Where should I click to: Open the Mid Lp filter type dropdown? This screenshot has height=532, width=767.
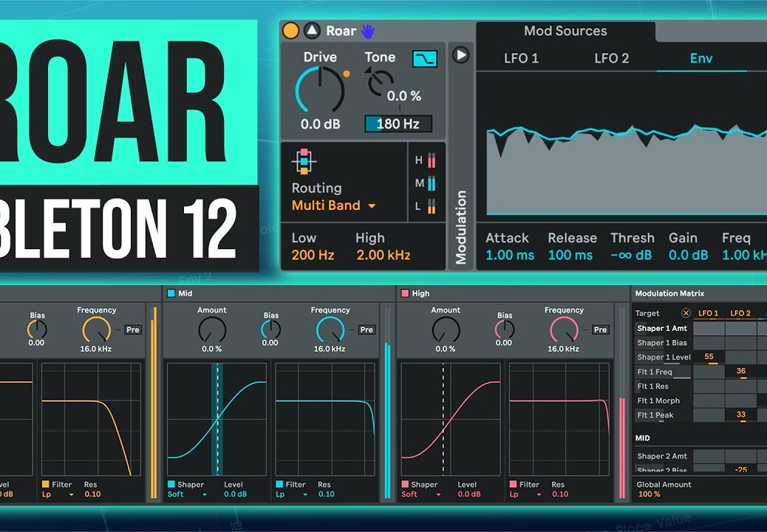[292, 494]
